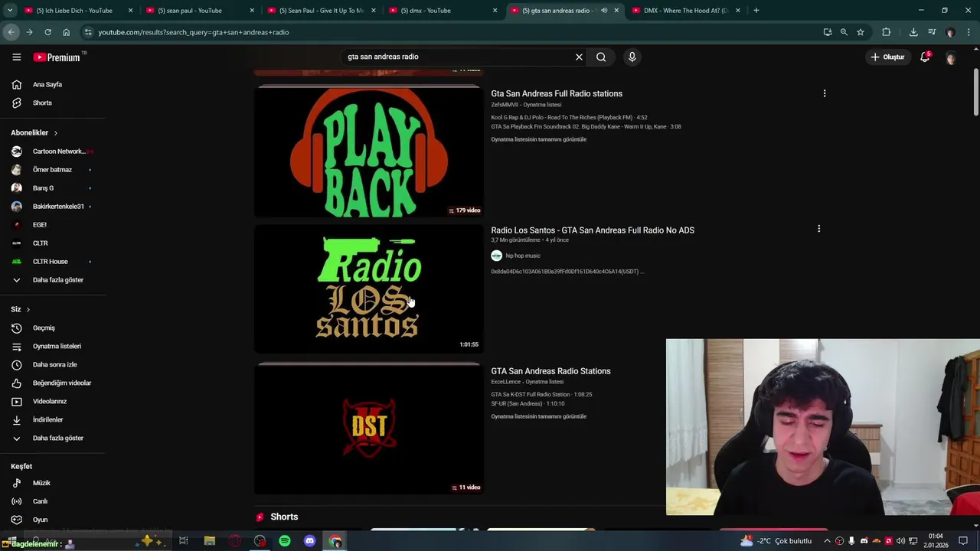Screen dimensions: 980x551
Task: Expand the Siz section chevron
Action: click(x=28, y=310)
